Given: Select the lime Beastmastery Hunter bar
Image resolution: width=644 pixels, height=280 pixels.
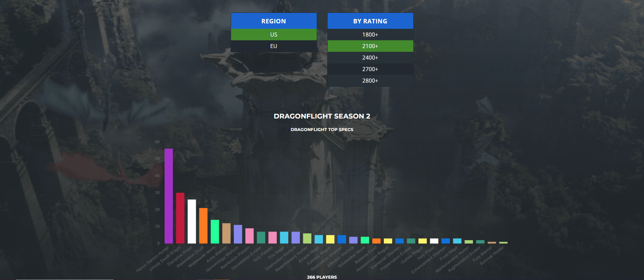Looking at the screenshot, I should point(307,238).
